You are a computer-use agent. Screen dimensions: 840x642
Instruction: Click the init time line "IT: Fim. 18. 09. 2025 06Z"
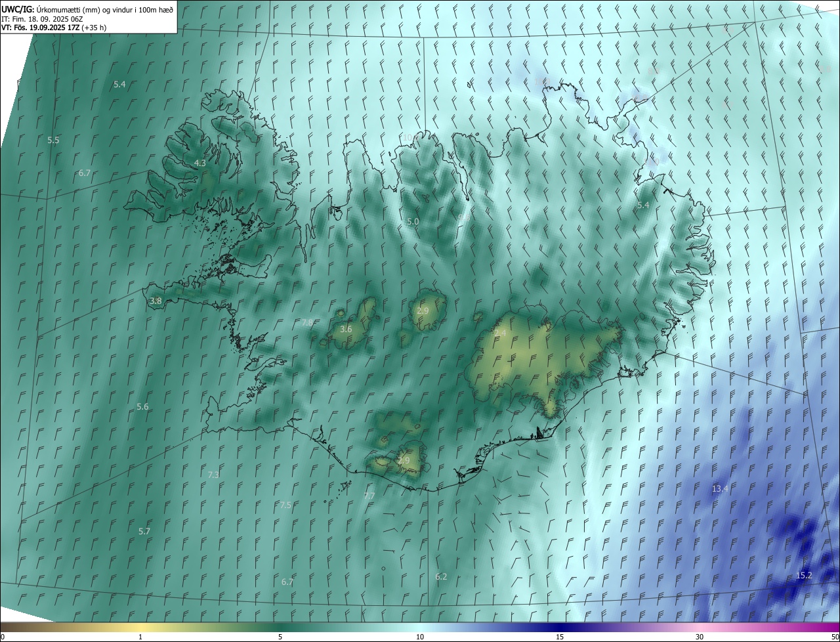42,19
